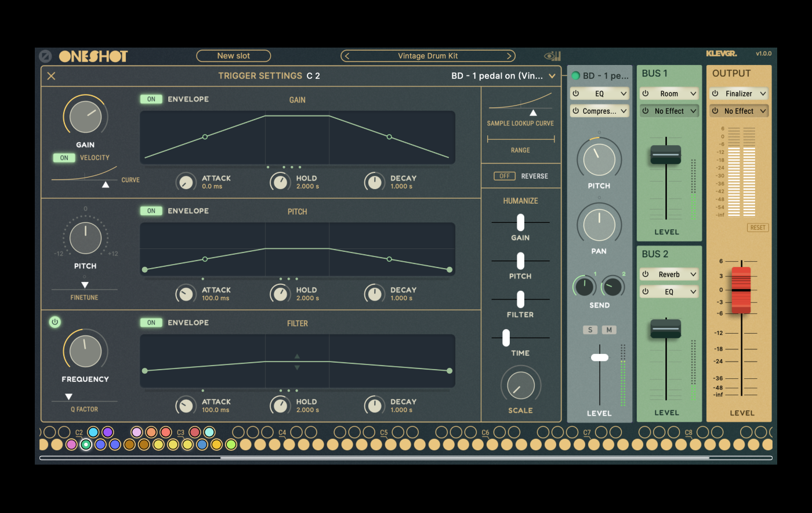Screen dimensions: 812x513
Task: Go to previous preset with left arrow
Action: (347, 56)
